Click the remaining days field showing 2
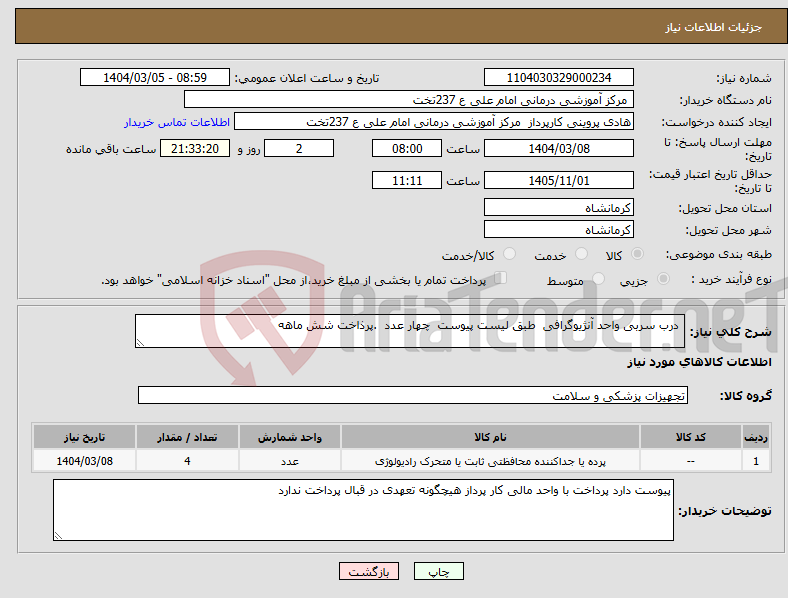The width and height of the screenshot is (788, 598). (299, 148)
